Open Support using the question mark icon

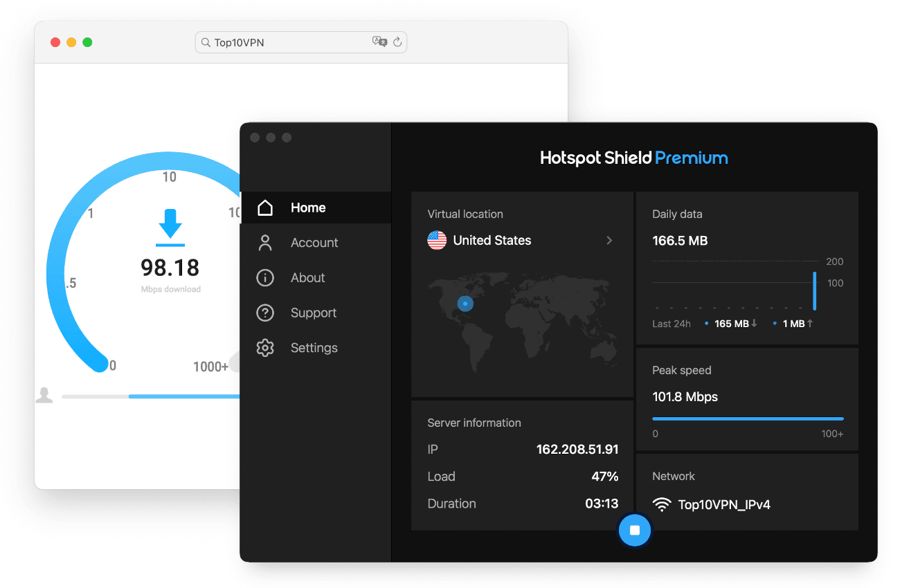264,313
